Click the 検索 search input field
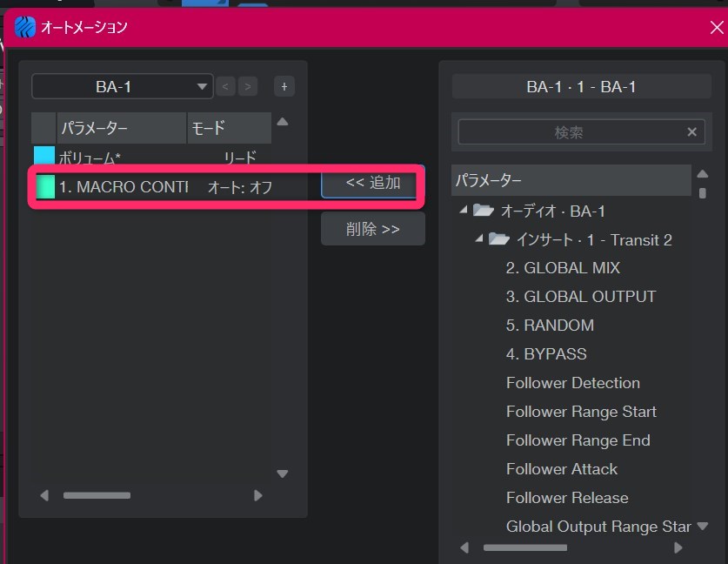The image size is (728, 564). click(569, 132)
